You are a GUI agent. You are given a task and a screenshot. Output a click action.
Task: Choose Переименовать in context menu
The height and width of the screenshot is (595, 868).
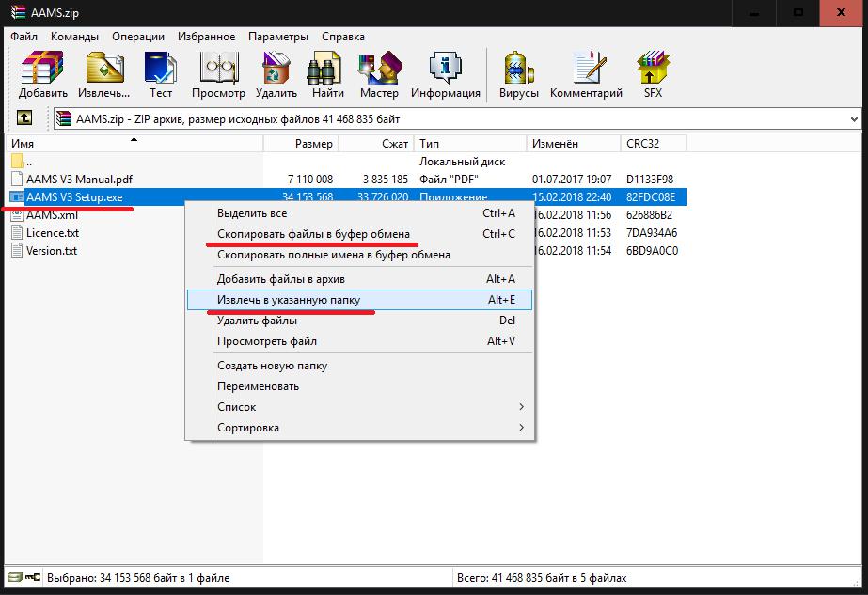tap(360, 386)
